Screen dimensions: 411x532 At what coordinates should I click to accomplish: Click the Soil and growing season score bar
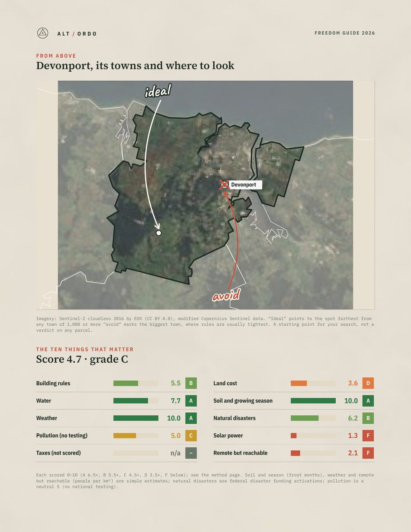click(x=313, y=401)
